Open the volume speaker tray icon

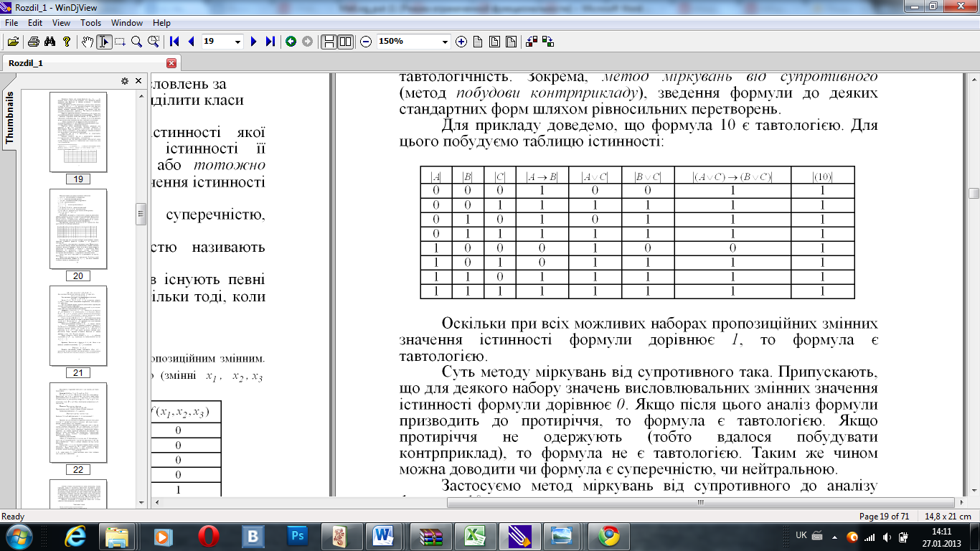tap(887, 537)
